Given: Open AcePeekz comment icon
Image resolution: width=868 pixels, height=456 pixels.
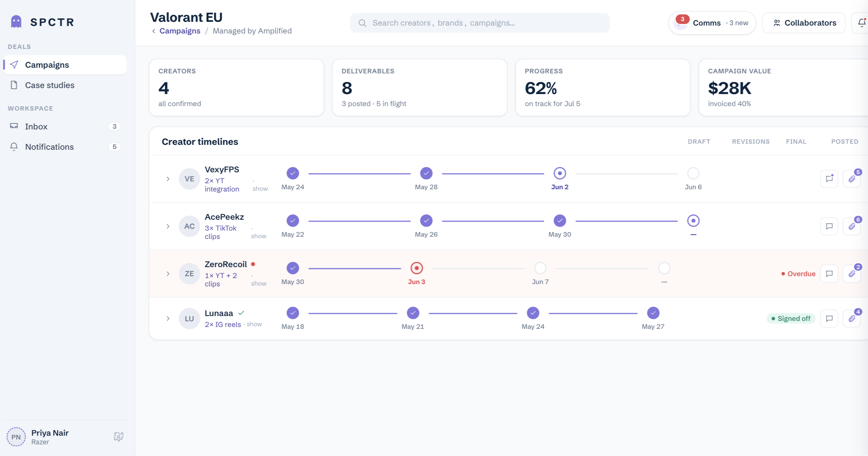Looking at the screenshot, I should click(829, 226).
